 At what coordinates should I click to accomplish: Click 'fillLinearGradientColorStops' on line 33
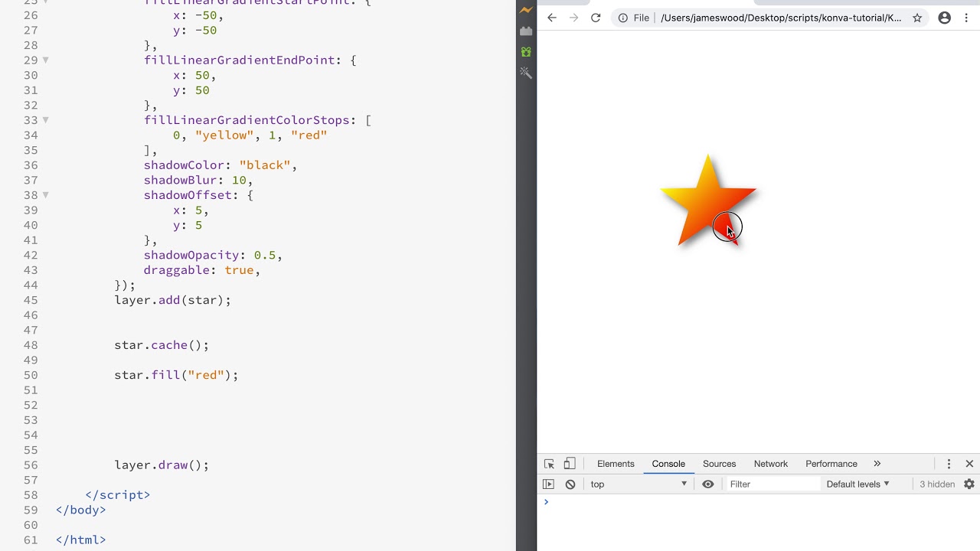[x=247, y=120]
